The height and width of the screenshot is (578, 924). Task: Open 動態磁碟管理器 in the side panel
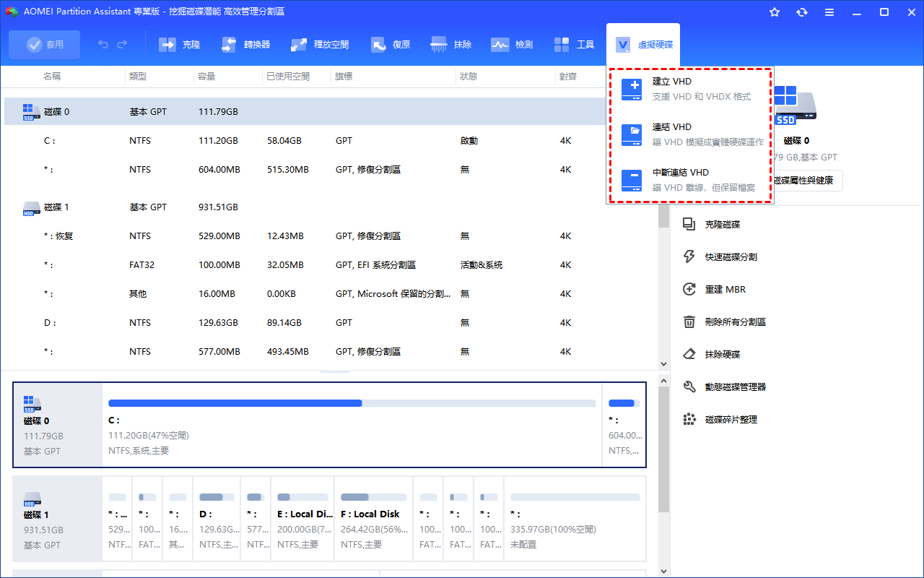725,387
